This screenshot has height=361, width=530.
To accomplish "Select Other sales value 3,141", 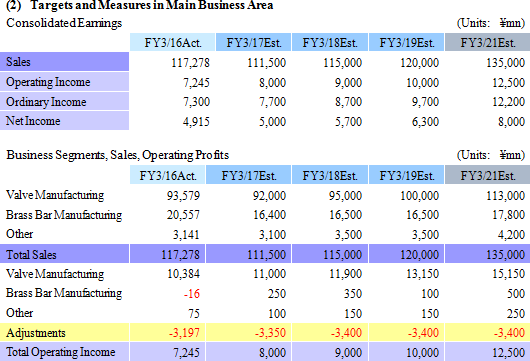I will 186,235.
